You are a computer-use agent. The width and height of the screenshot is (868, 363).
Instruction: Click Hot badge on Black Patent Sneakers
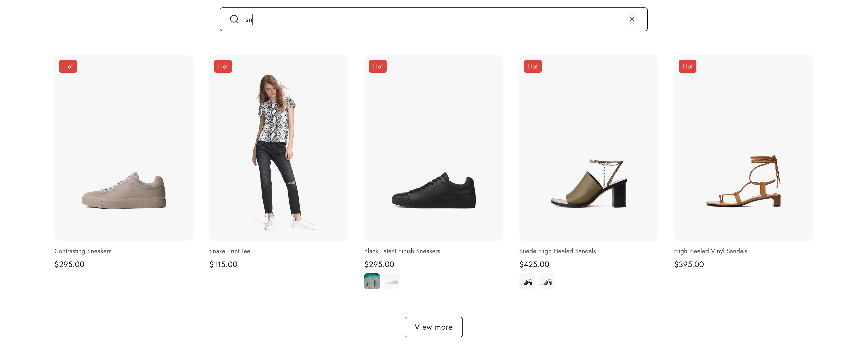coord(377,67)
